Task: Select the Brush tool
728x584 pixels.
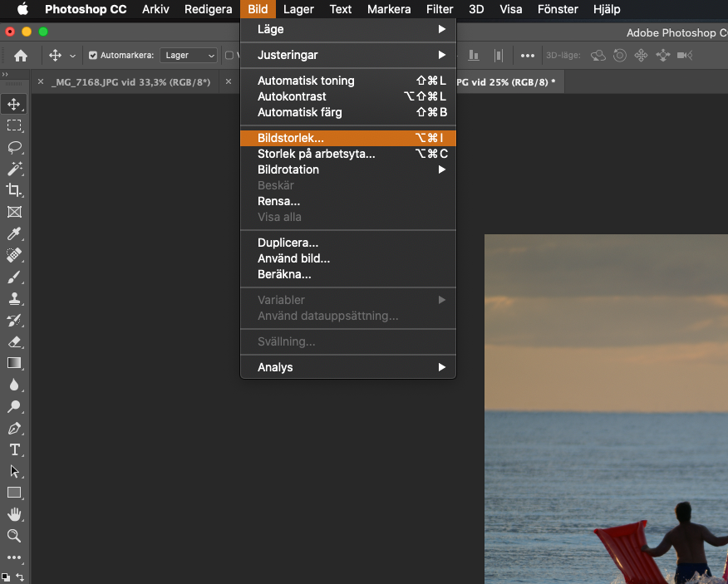Action: pyautogui.click(x=14, y=277)
